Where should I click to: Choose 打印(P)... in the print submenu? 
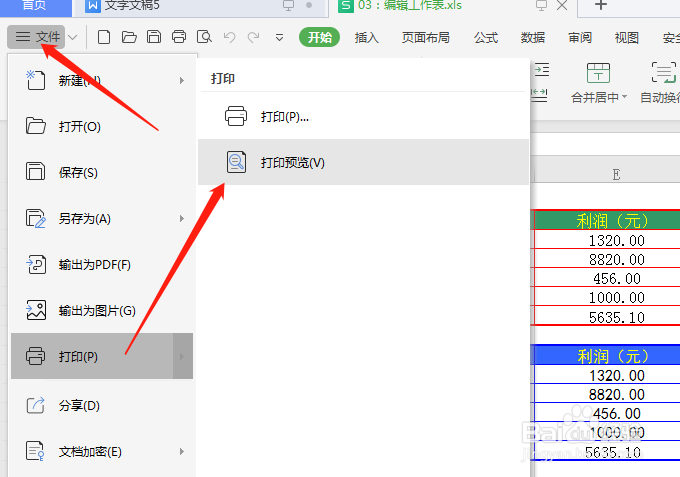tap(363, 117)
